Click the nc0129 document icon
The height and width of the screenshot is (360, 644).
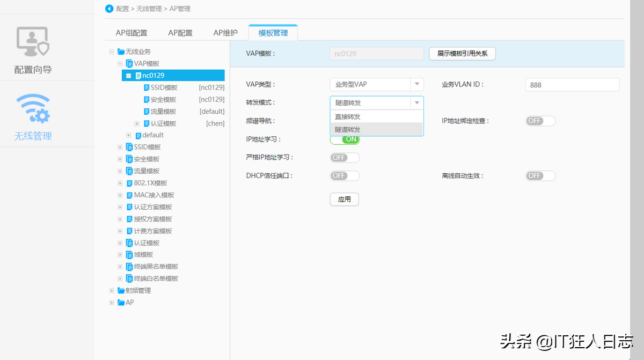(138, 76)
